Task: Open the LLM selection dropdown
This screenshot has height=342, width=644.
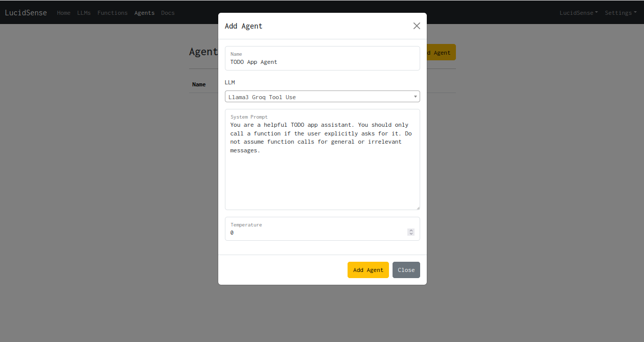Action: [322, 97]
